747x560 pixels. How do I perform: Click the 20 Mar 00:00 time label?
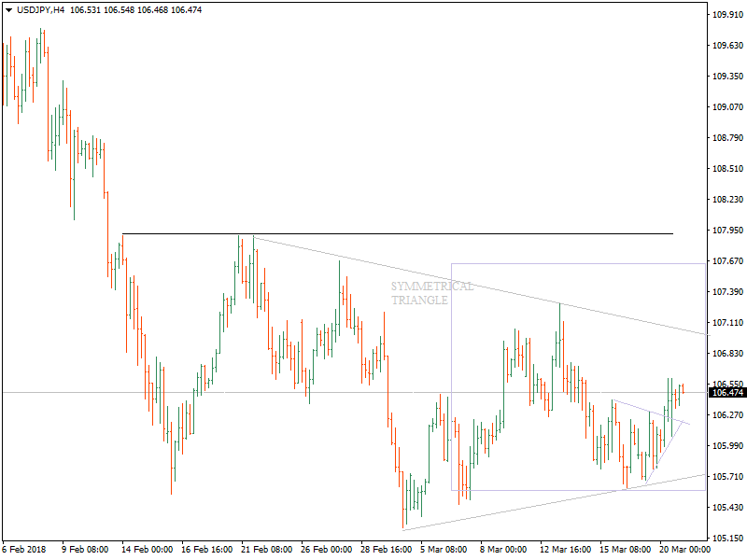684,550
